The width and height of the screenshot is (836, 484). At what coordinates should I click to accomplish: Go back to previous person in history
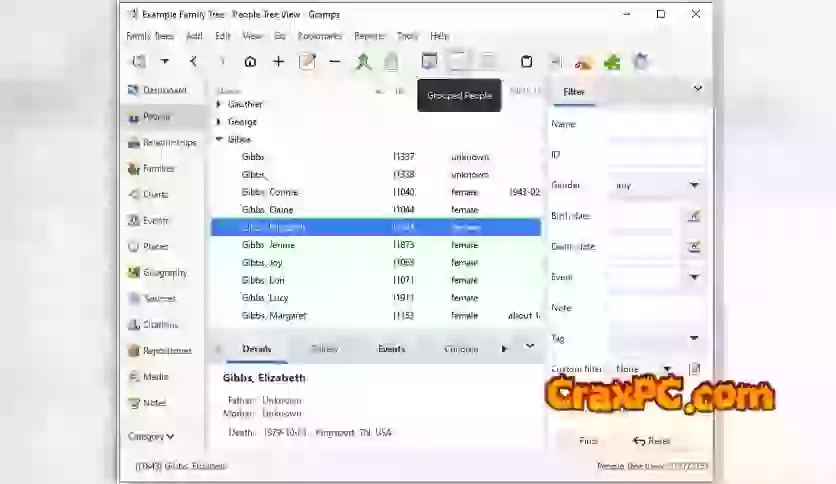click(x=194, y=62)
